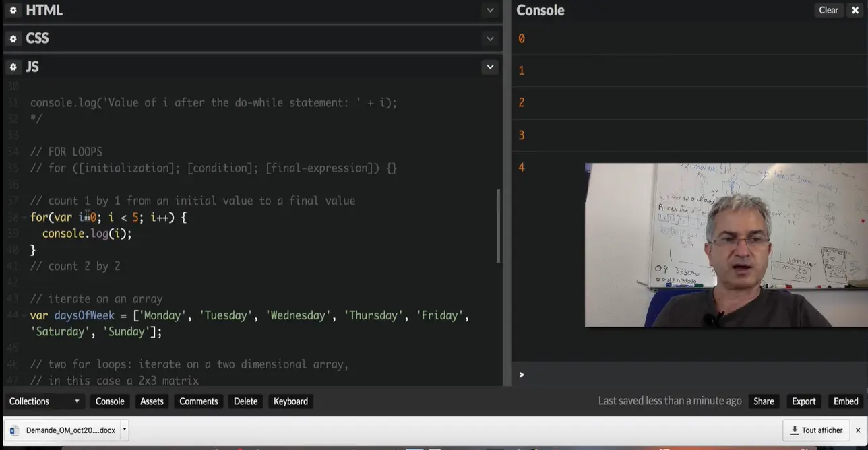
Task: Open the download item options arrow
Action: [124, 430]
